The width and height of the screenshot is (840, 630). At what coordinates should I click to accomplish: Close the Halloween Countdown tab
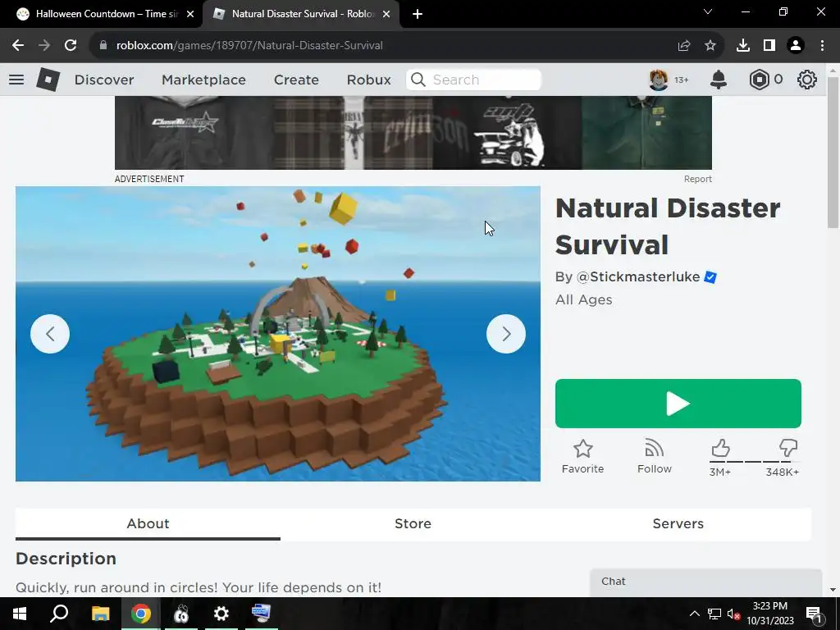pyautogui.click(x=190, y=14)
